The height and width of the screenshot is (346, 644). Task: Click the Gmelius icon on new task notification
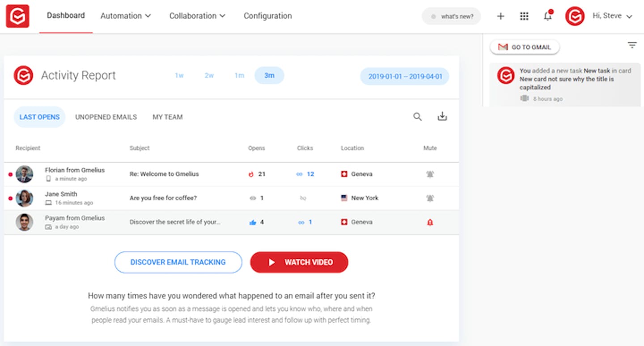506,76
